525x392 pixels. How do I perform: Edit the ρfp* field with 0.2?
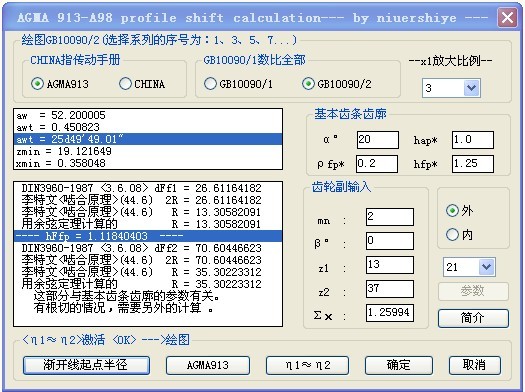[x=377, y=164]
